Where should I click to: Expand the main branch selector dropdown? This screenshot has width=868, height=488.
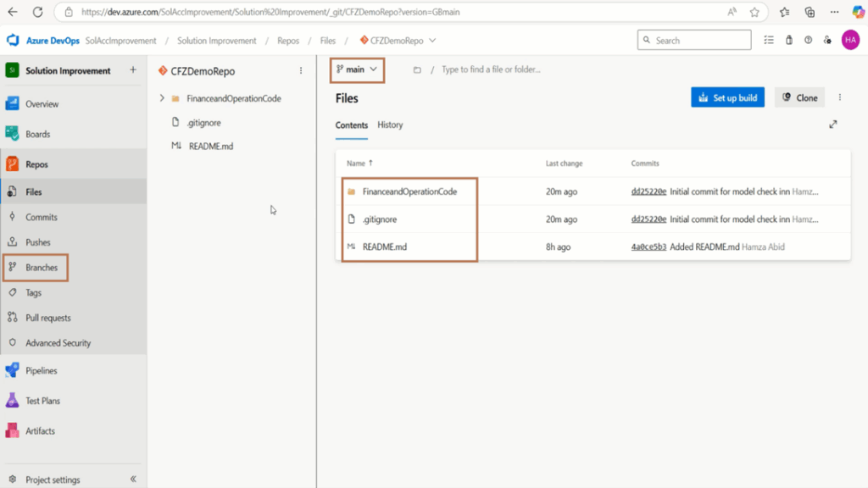(x=357, y=69)
